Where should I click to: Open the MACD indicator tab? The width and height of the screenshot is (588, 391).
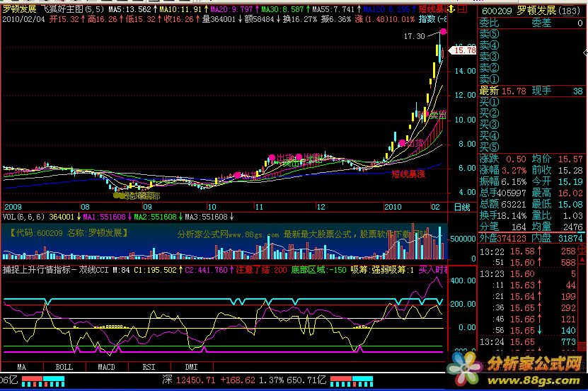tap(107, 367)
